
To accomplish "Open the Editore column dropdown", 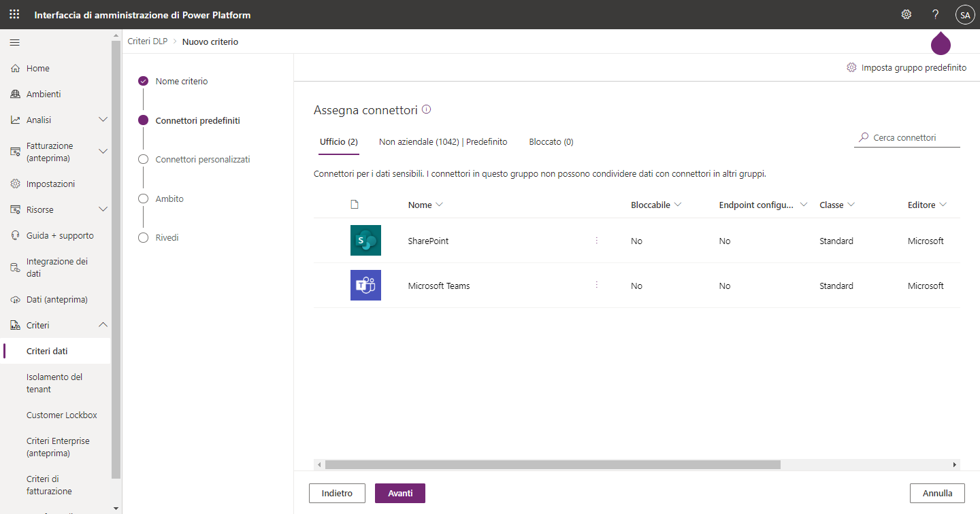I will 943,205.
